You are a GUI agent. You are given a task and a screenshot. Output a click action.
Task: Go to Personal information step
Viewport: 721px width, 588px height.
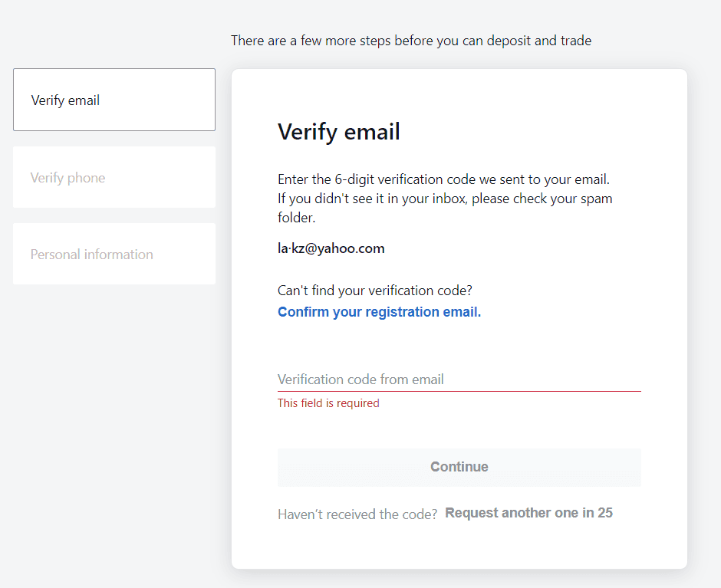pos(114,254)
